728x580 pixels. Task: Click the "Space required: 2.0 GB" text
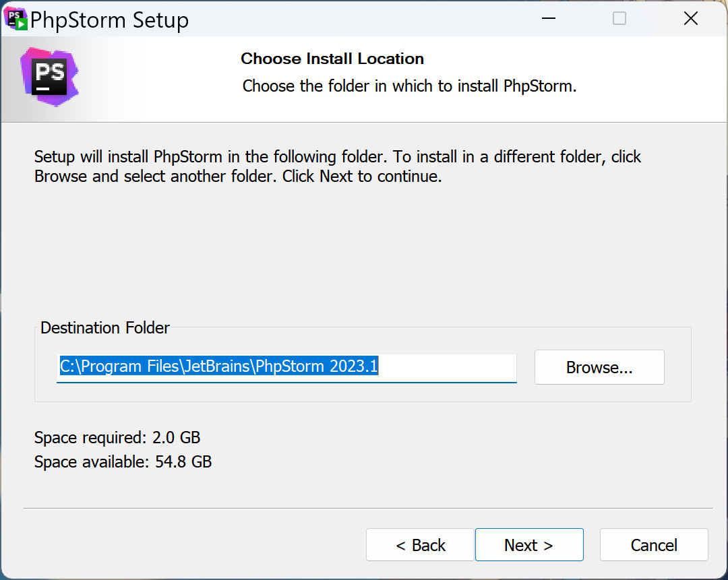[x=117, y=438]
